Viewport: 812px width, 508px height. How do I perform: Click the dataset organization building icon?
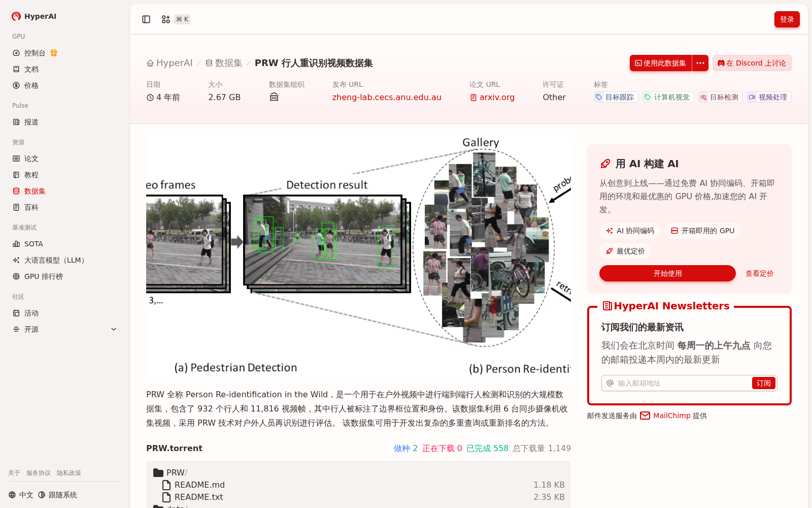pyautogui.click(x=274, y=97)
